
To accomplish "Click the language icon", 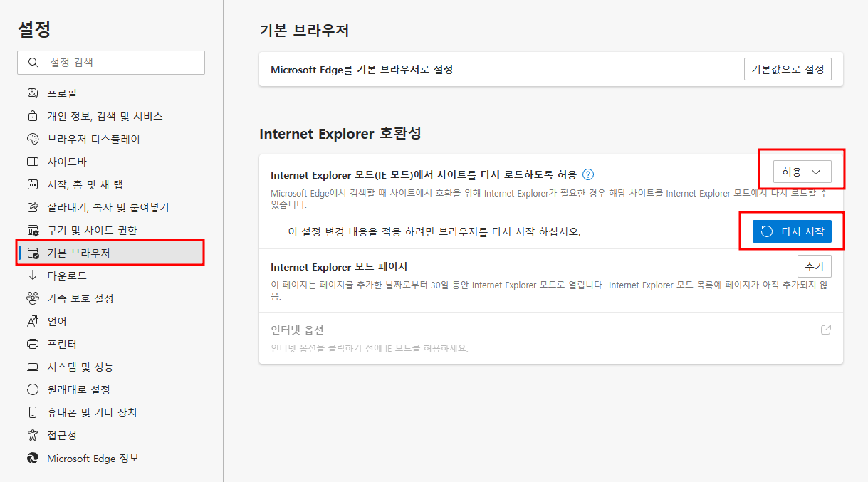I will point(32,321).
